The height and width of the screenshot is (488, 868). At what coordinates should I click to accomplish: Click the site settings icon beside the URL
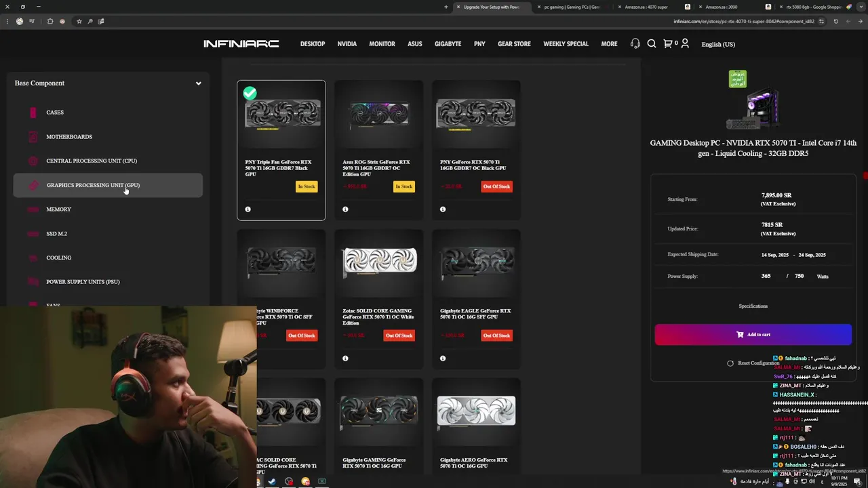[x=823, y=21]
